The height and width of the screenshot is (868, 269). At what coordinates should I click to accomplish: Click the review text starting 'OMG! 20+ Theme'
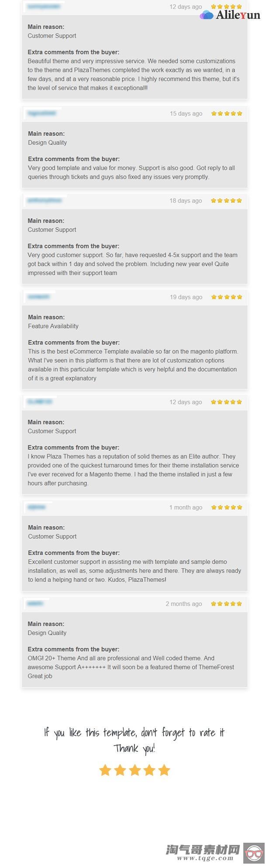[x=131, y=667]
